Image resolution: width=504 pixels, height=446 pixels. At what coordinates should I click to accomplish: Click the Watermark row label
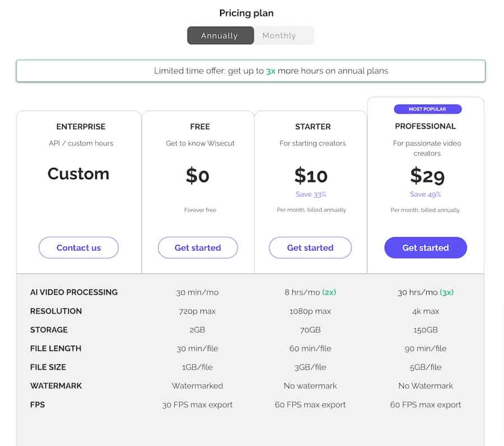[56, 386]
